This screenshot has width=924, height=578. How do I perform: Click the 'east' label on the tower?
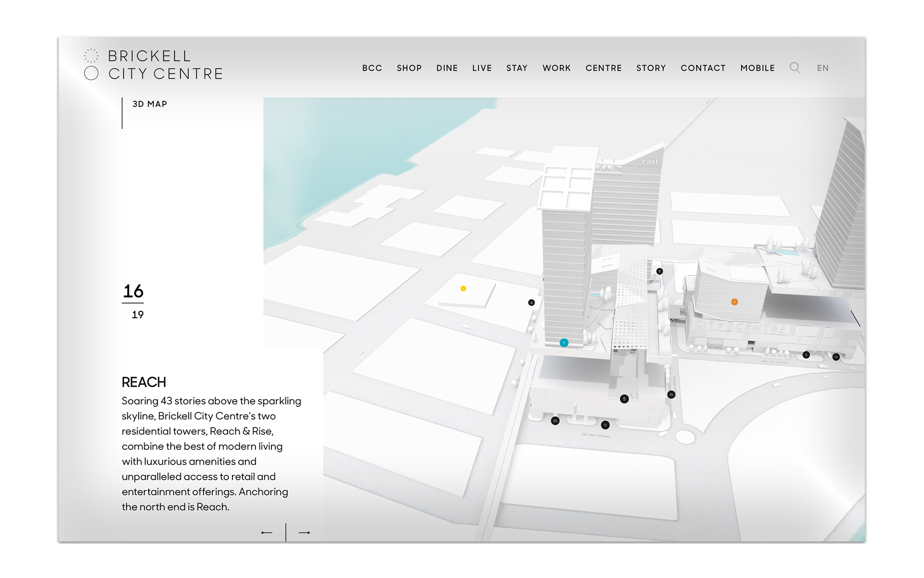(650, 161)
